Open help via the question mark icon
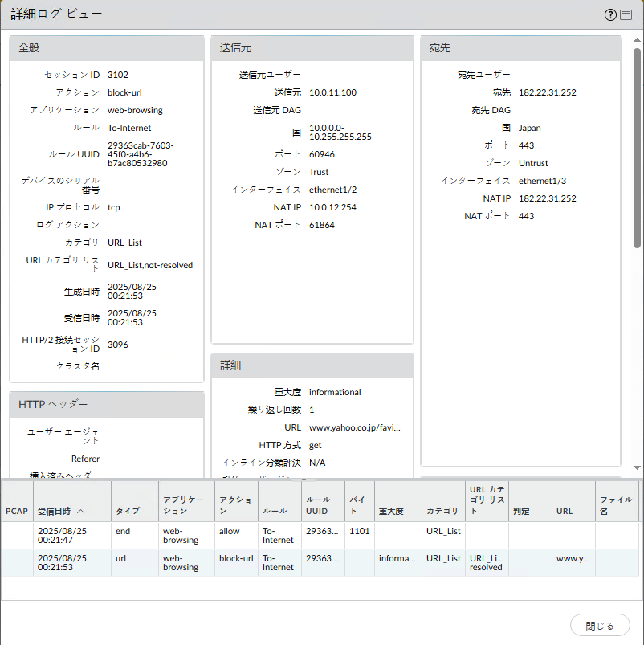This screenshot has width=644, height=645. pyautogui.click(x=610, y=14)
